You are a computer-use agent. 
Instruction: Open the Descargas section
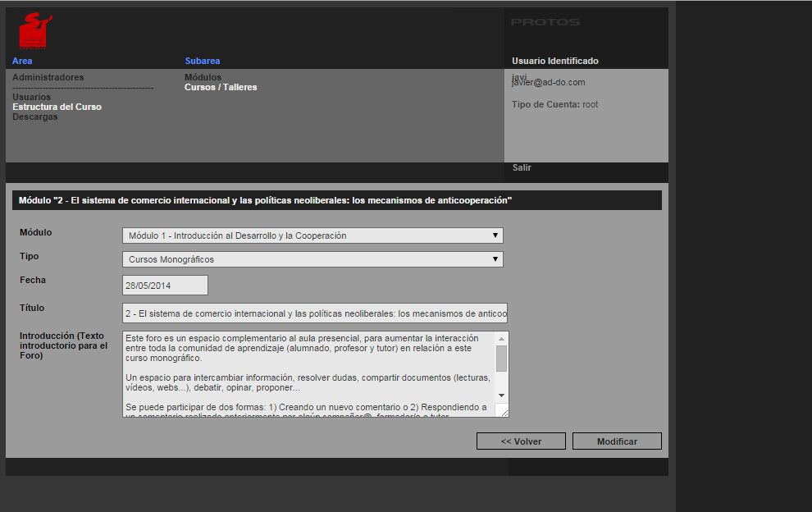coord(34,117)
